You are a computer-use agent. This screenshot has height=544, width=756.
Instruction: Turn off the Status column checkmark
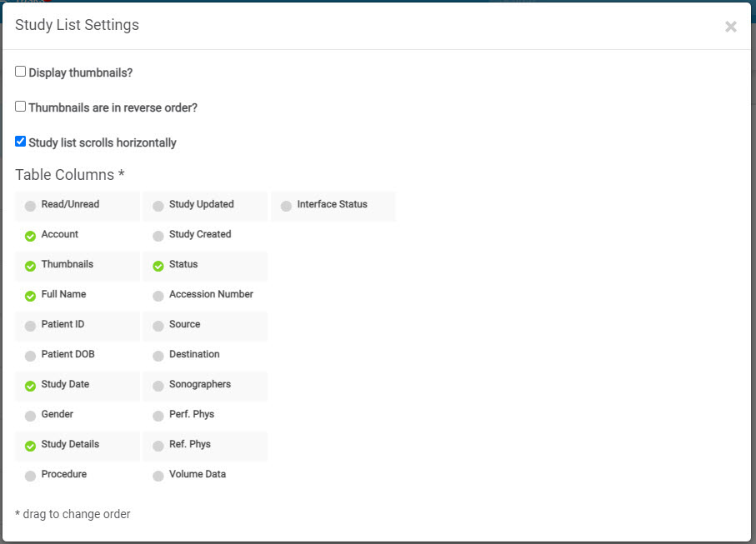point(158,266)
